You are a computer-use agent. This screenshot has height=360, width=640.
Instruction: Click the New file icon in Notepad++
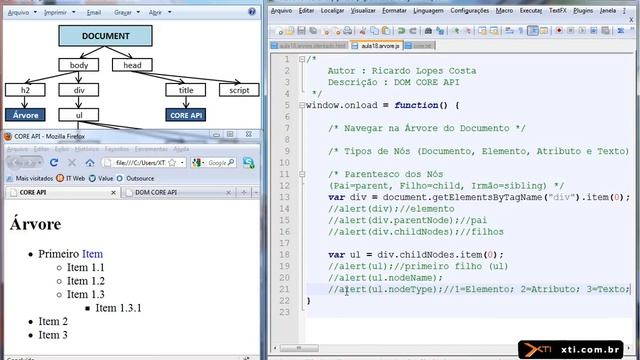coord(280,31)
